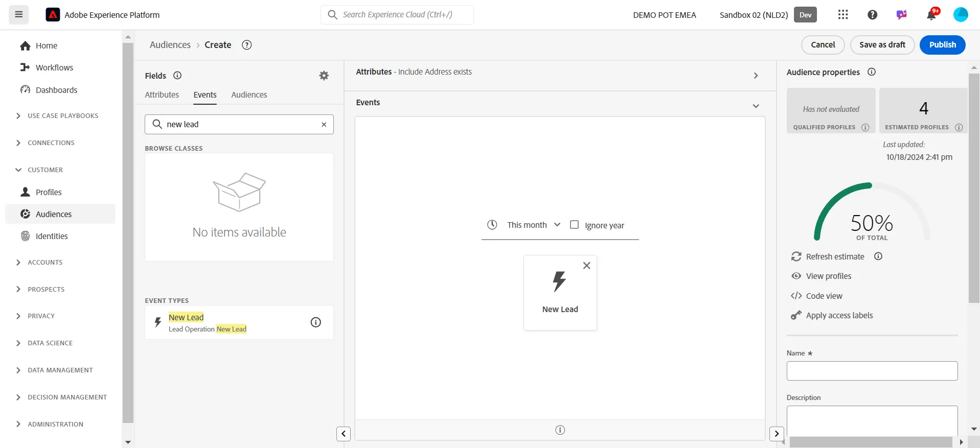Click the Publish button
This screenshot has width=980, height=448.
(942, 45)
